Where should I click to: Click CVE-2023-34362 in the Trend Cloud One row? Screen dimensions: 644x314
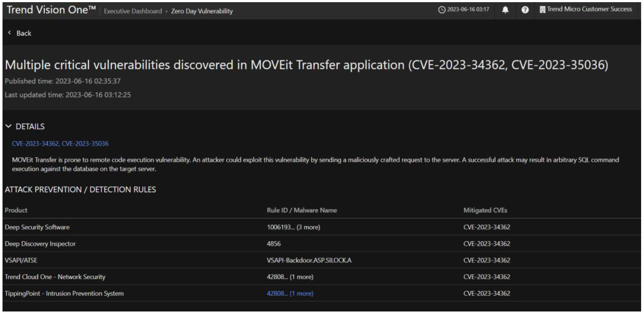(x=487, y=277)
